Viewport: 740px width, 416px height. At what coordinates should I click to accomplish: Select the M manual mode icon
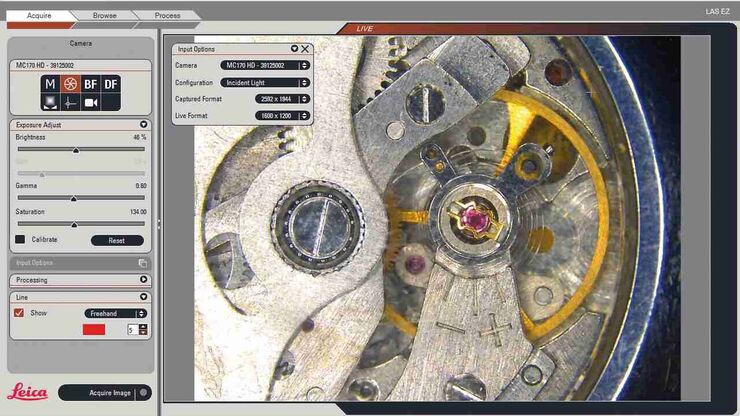[x=50, y=84]
